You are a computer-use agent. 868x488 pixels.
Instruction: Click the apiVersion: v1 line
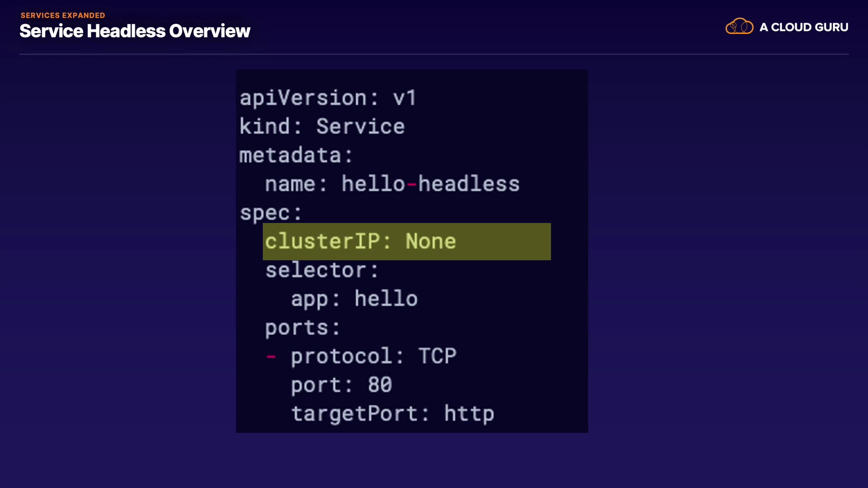click(x=327, y=98)
